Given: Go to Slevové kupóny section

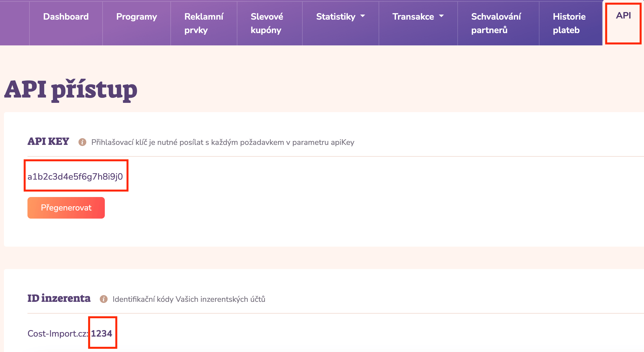Looking at the screenshot, I should click(267, 23).
